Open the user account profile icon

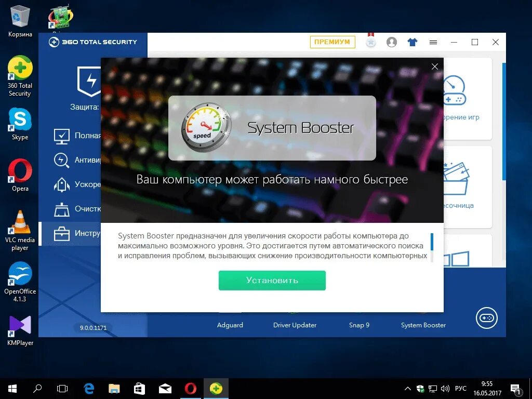[392, 42]
